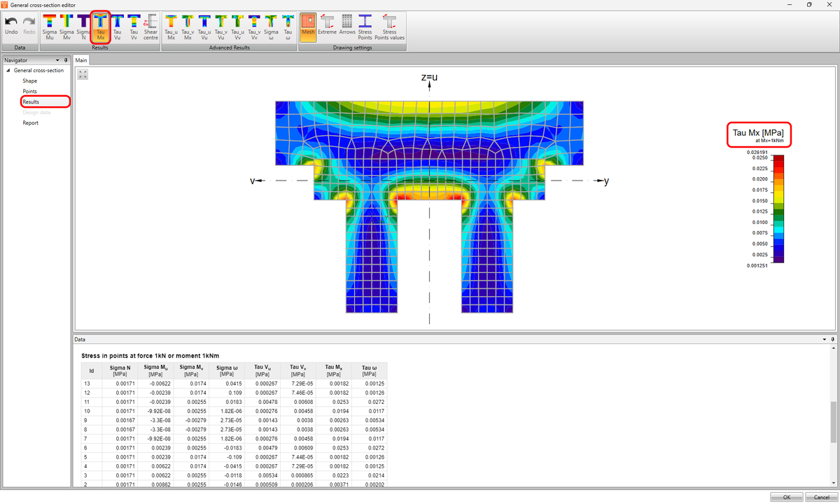Open the Data panel dropdown arrow
The image size is (840, 504).
[824, 339]
